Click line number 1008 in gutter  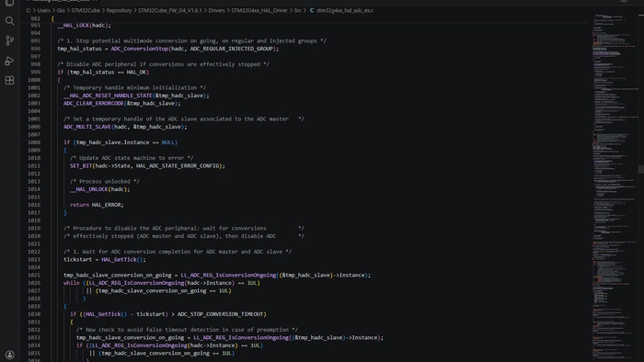coord(34,142)
